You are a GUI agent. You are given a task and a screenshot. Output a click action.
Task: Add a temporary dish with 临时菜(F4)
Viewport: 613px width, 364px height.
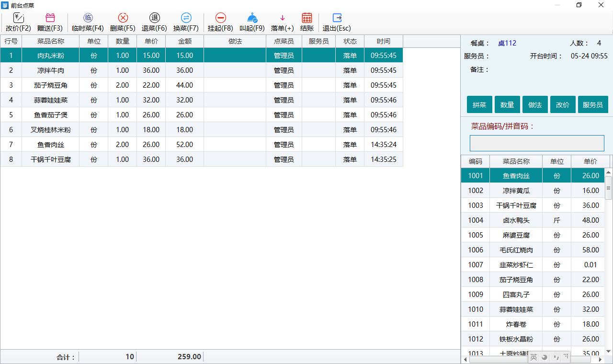point(88,18)
